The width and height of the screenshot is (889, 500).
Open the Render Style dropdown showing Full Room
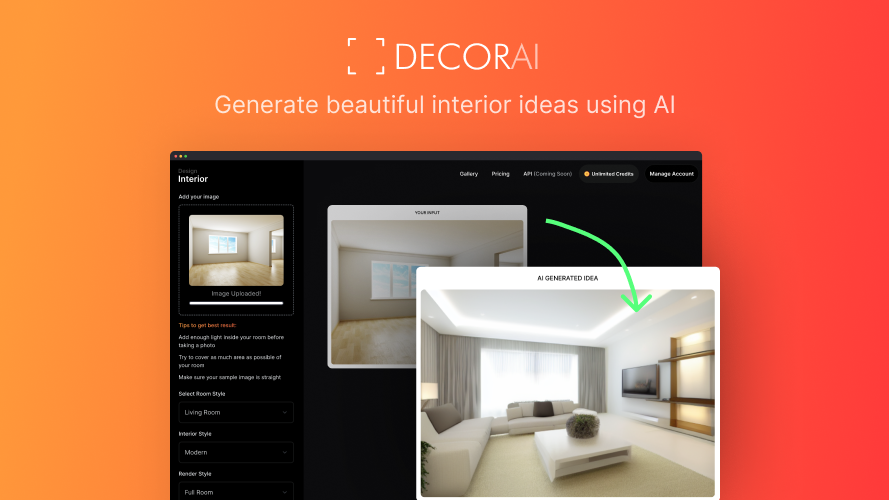(x=236, y=491)
